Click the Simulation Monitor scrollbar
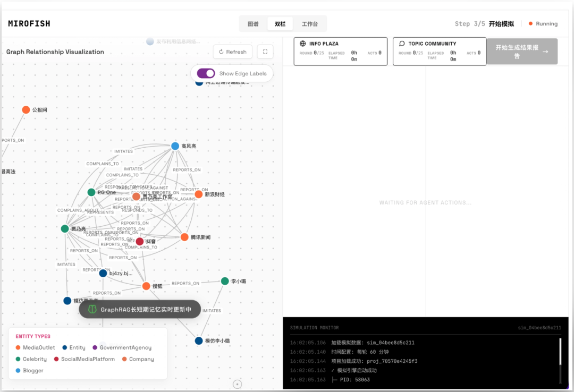This screenshot has height=392, width=574. coord(560,360)
